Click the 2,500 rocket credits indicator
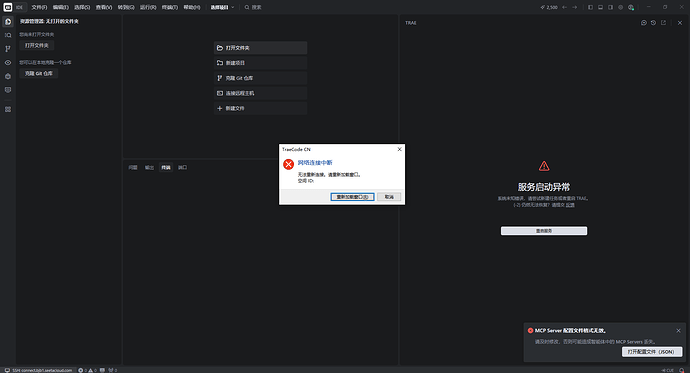690x373 pixels. tap(549, 7)
